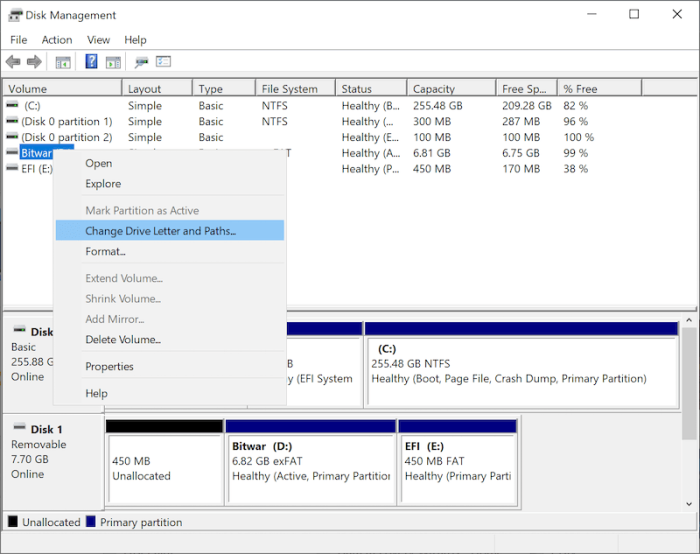Select the EFI (E:) partition block
The height and width of the screenshot is (554, 700).
458,462
